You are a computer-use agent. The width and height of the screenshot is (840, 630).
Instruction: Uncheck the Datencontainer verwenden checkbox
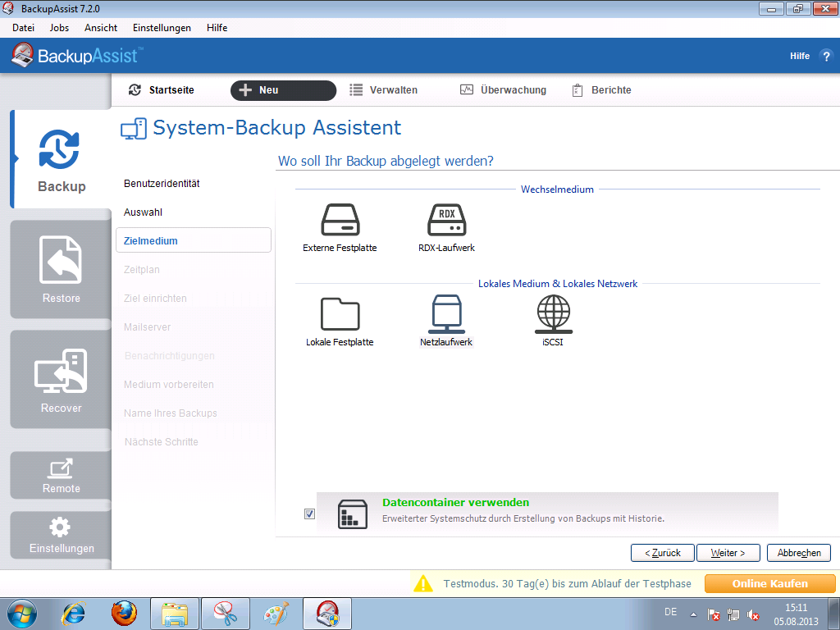click(309, 514)
